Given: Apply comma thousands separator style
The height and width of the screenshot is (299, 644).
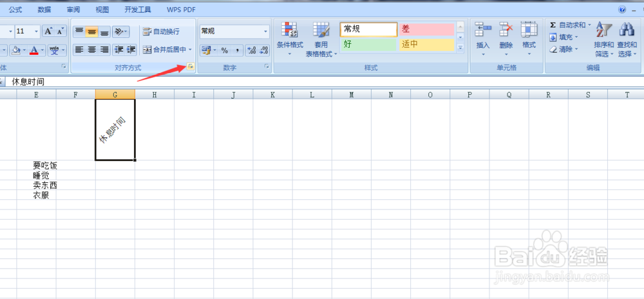Looking at the screenshot, I should [x=237, y=50].
